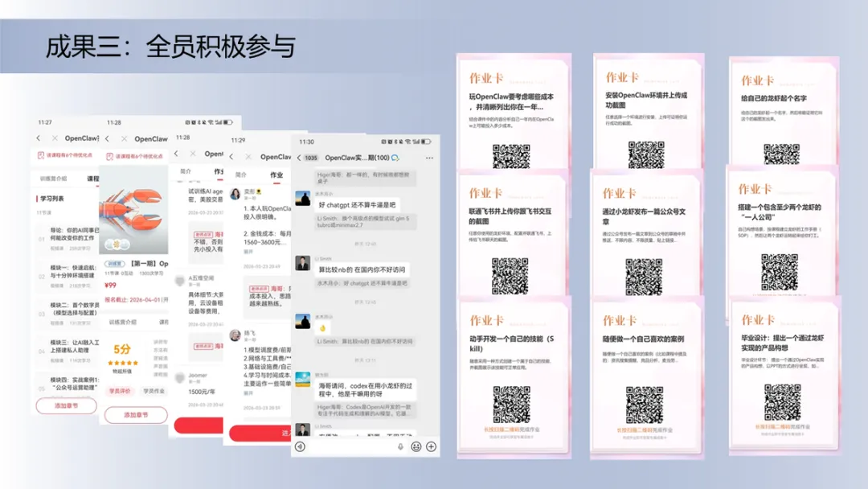Viewport: 868px width, 489px height.
Task: Tap the plus icon in chat input bar
Action: pos(432,446)
